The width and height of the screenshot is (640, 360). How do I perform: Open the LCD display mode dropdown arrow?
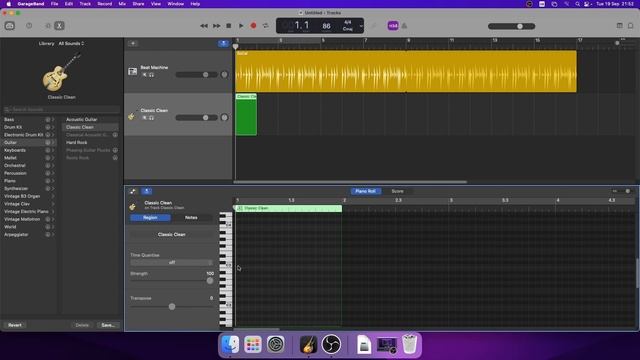tap(361, 26)
